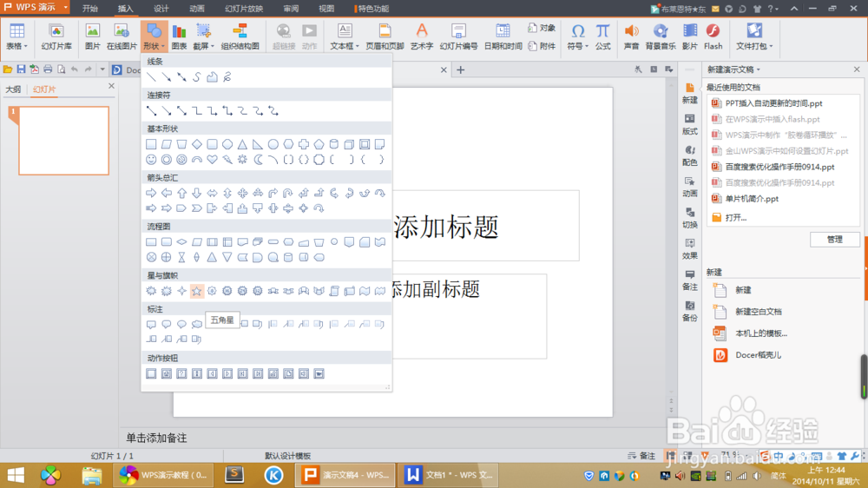Insert object from ribbon
This screenshot has height=488, width=868.
coord(542,28)
